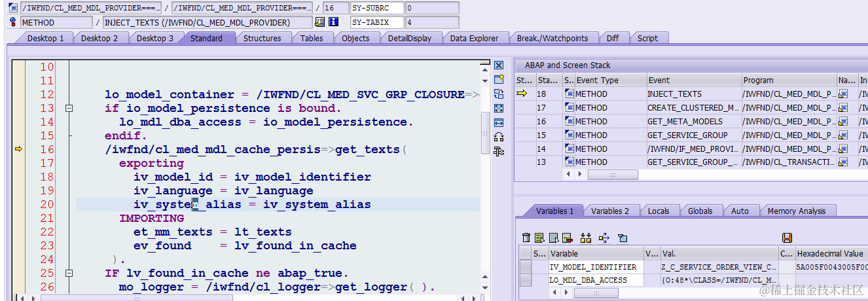Click navigate icon in GET_SERVICE_GROUP row 15
Viewport: 868px width, 301px height.
843,135
